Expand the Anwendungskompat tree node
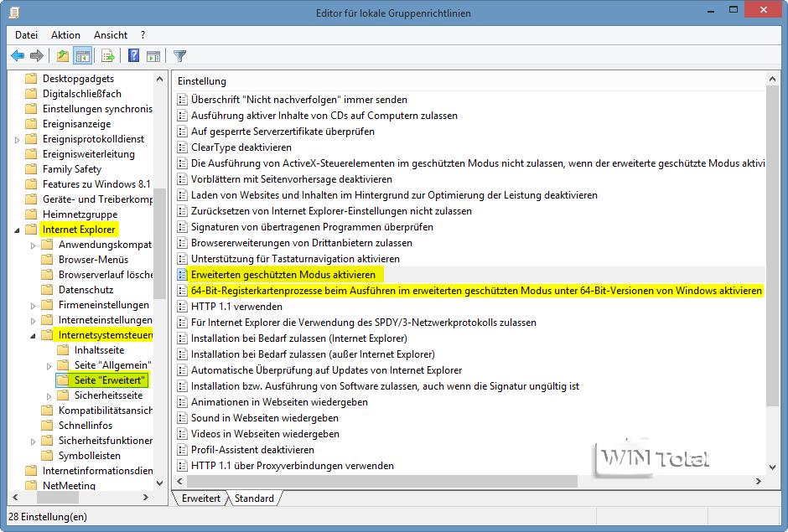Screen dimensions: 788x532 pos(34,245)
